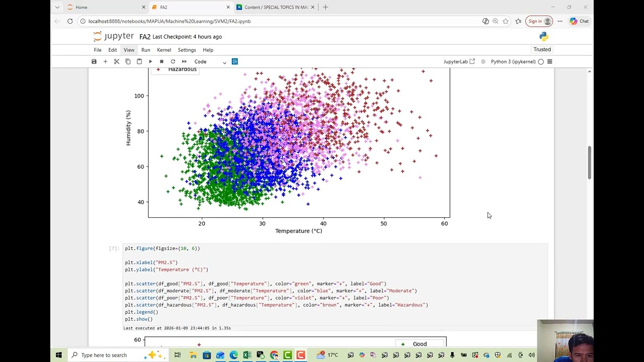Click the Windows taskbar search box
644x362 pixels.
click(x=118, y=355)
